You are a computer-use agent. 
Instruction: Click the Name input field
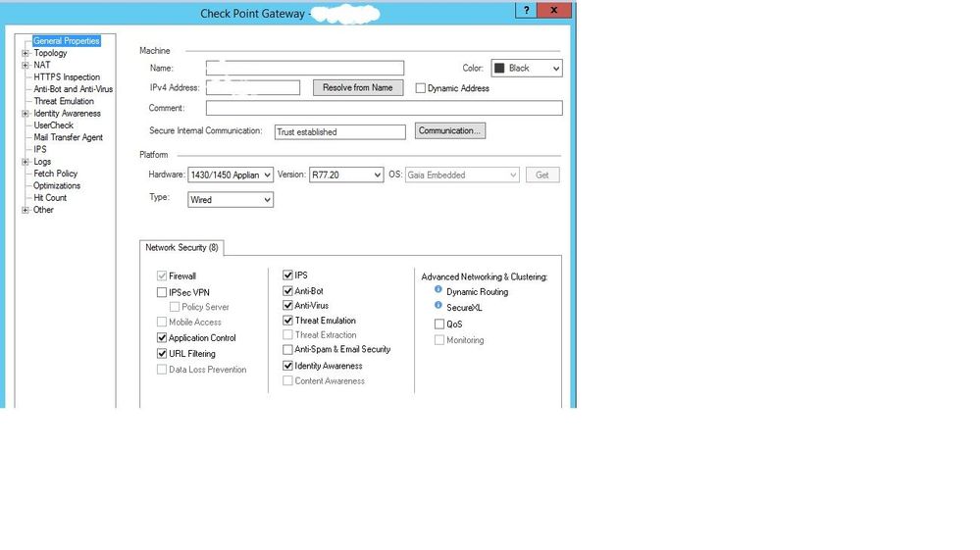pyautogui.click(x=305, y=68)
